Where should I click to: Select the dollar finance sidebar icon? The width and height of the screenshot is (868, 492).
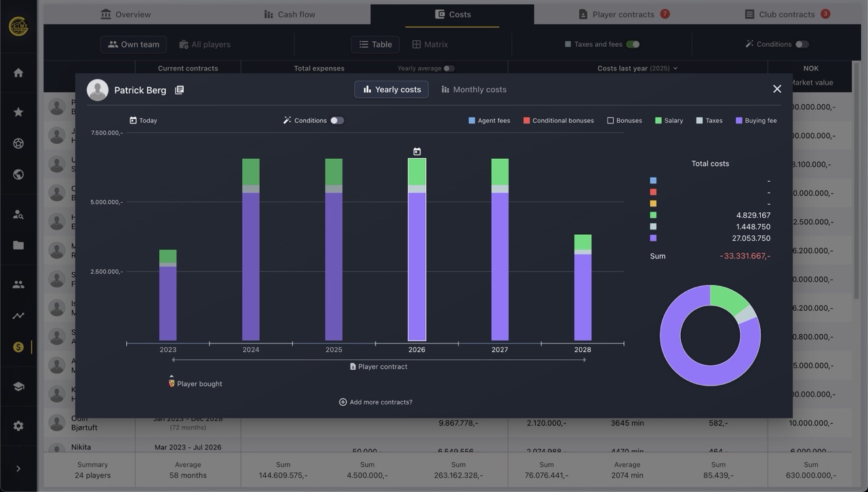(x=18, y=347)
